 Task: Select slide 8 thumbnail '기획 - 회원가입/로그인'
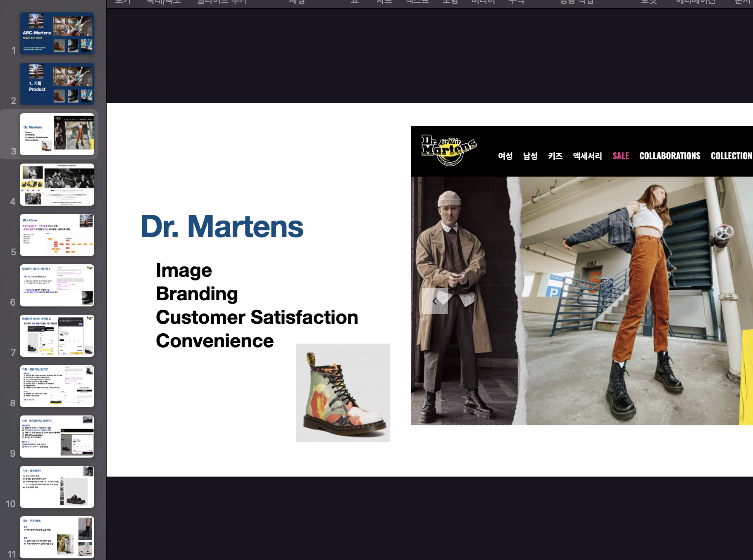point(57,386)
